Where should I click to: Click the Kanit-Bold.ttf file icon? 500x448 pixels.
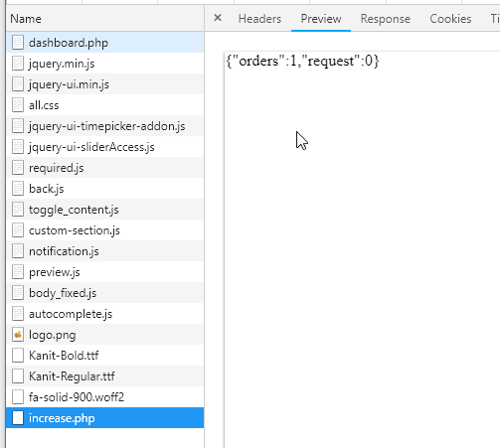coord(18,356)
